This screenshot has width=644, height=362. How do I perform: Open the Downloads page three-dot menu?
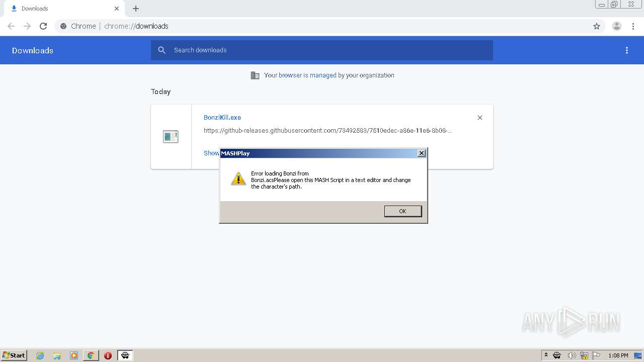pyautogui.click(x=627, y=50)
